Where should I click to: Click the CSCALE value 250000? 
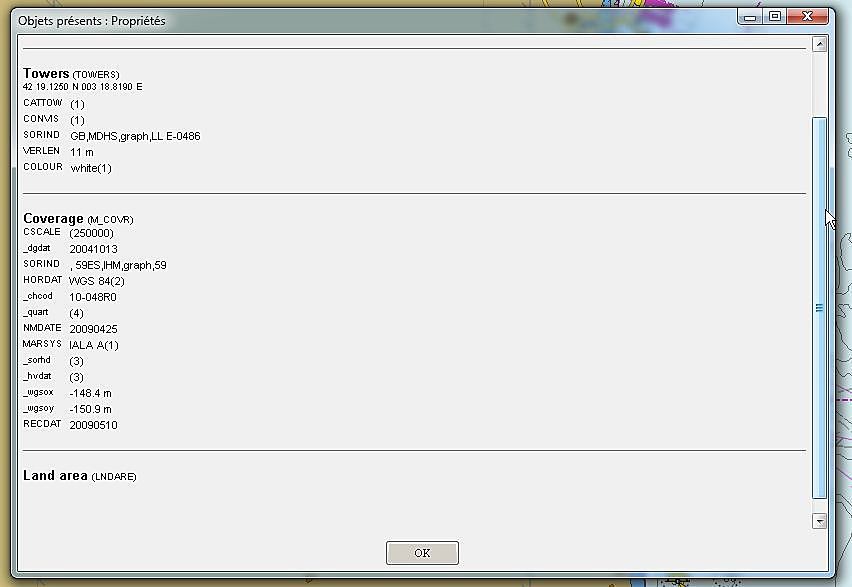pyautogui.click(x=91, y=233)
